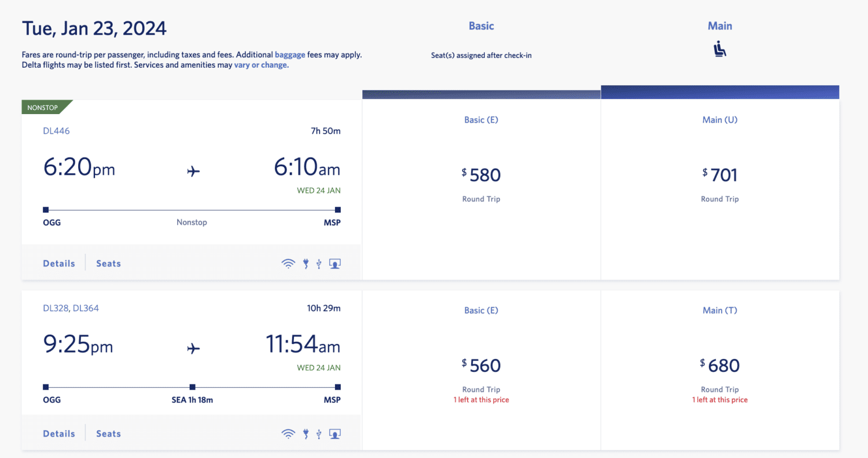Select the Basic (E) $580 round trip fare

tap(481, 175)
